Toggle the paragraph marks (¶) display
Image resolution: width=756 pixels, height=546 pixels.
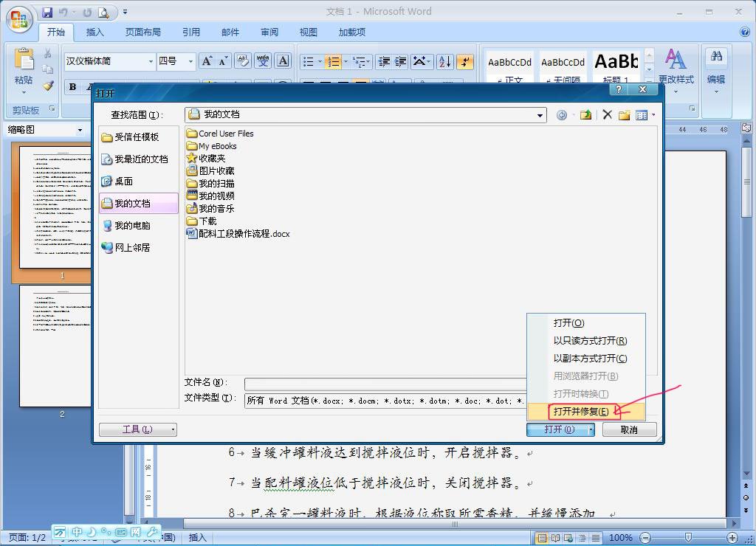(467, 61)
